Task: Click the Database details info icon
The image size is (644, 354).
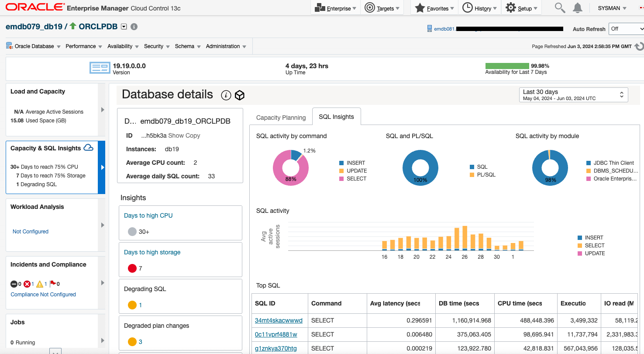Action: [226, 95]
